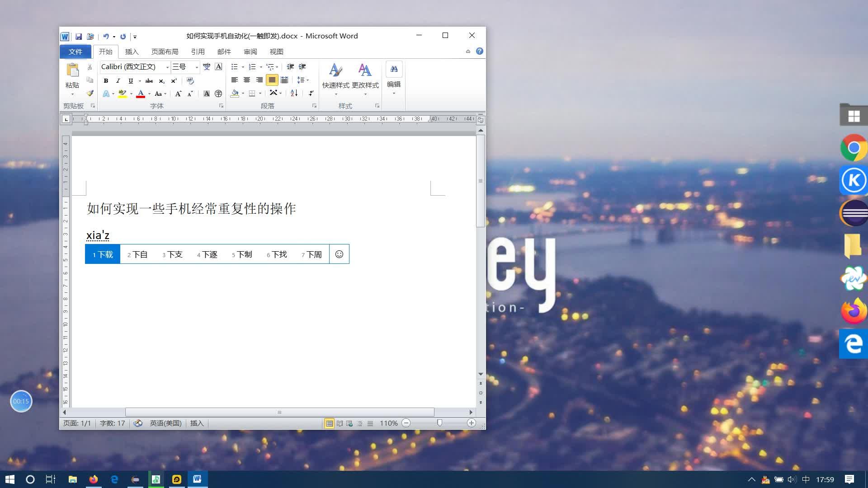Toggle Strikethrough (abc) formatting
Image resolution: width=868 pixels, height=488 pixels.
click(x=149, y=81)
